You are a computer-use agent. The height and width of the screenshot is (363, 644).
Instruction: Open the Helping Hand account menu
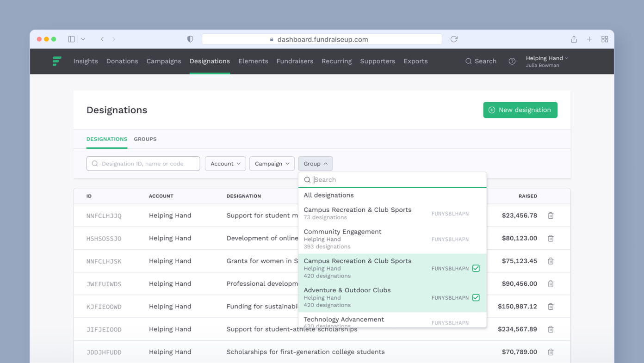[x=546, y=61]
